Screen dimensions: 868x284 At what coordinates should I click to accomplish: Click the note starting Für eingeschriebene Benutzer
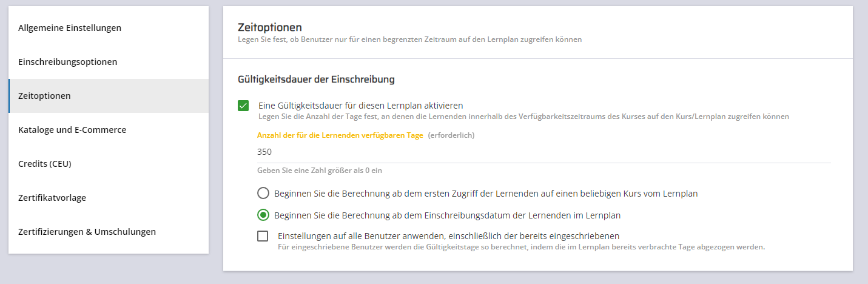[x=522, y=247]
